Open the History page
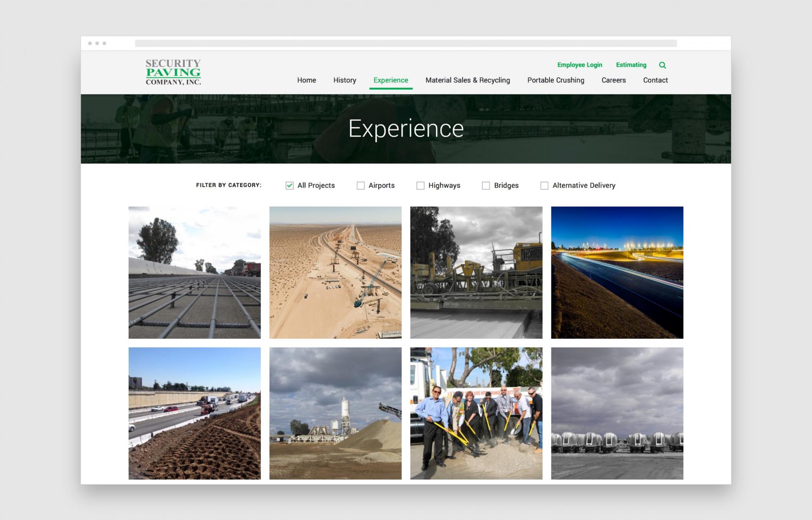812x520 pixels. pyautogui.click(x=344, y=80)
